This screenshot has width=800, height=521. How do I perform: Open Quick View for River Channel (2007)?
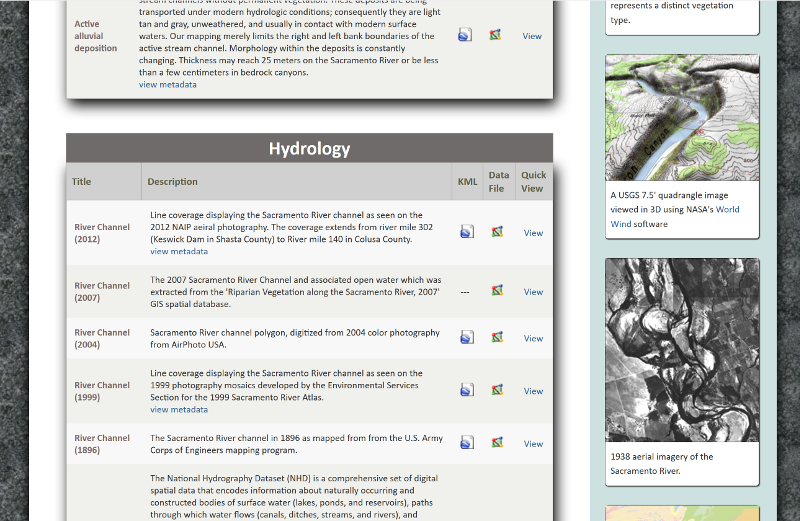(x=533, y=292)
